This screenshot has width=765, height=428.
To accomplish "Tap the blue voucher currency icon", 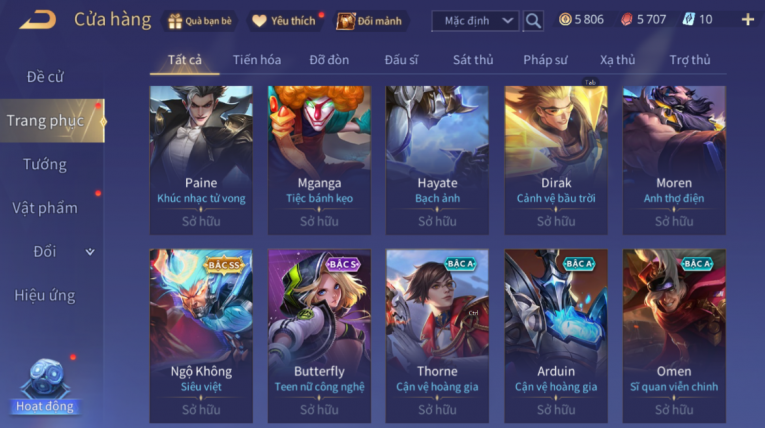I will point(688,20).
